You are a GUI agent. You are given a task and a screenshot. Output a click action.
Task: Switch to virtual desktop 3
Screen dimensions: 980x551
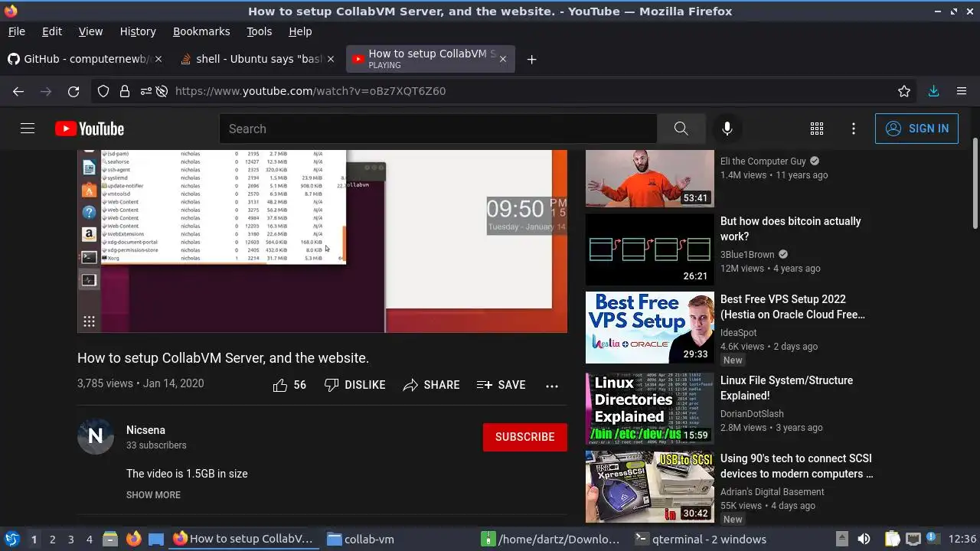click(70, 540)
